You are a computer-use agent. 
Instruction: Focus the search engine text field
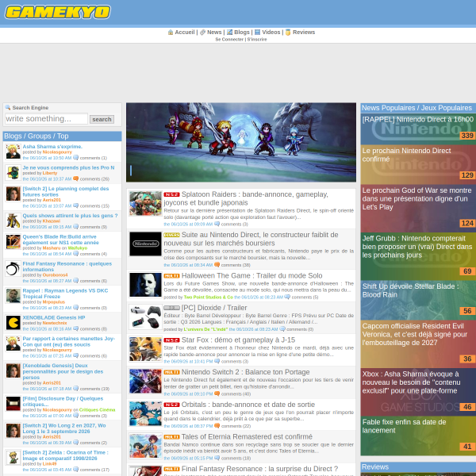point(47,119)
